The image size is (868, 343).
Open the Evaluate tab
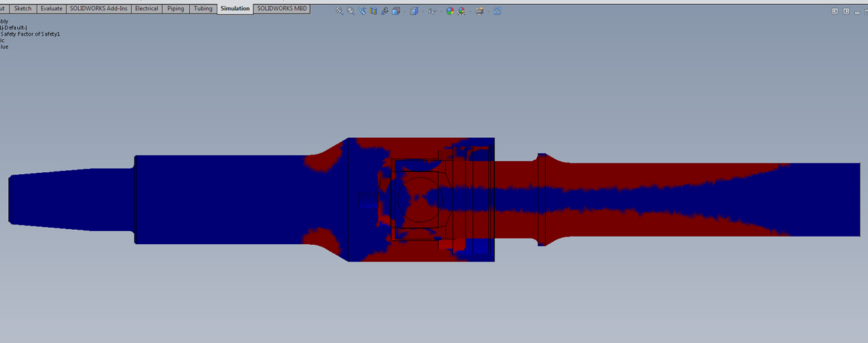point(51,9)
